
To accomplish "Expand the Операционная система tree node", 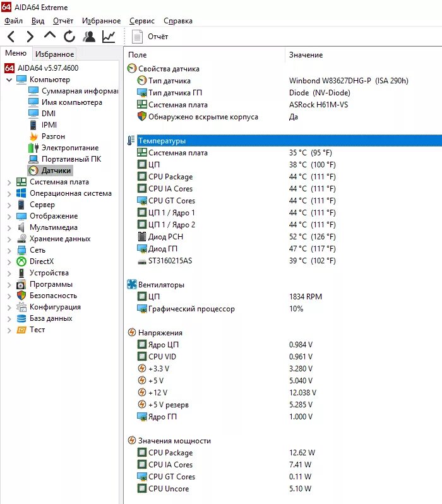I will click(x=9, y=193).
